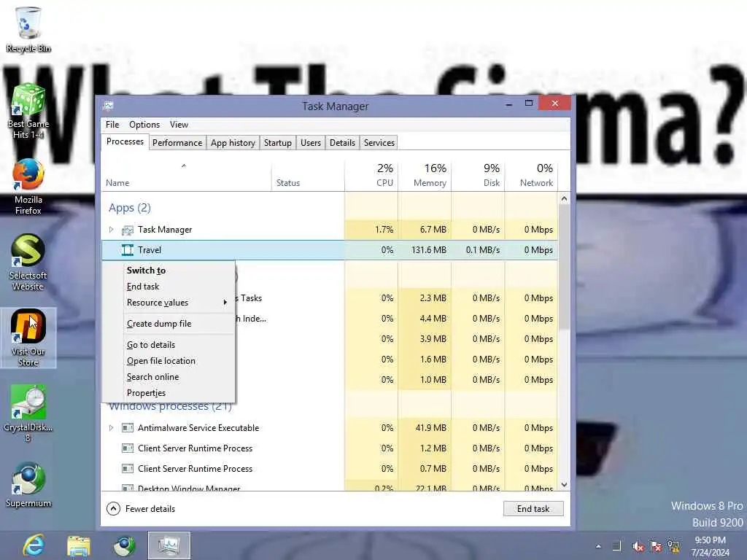
Task: Open the Resource values submenu arrow
Action: click(225, 303)
